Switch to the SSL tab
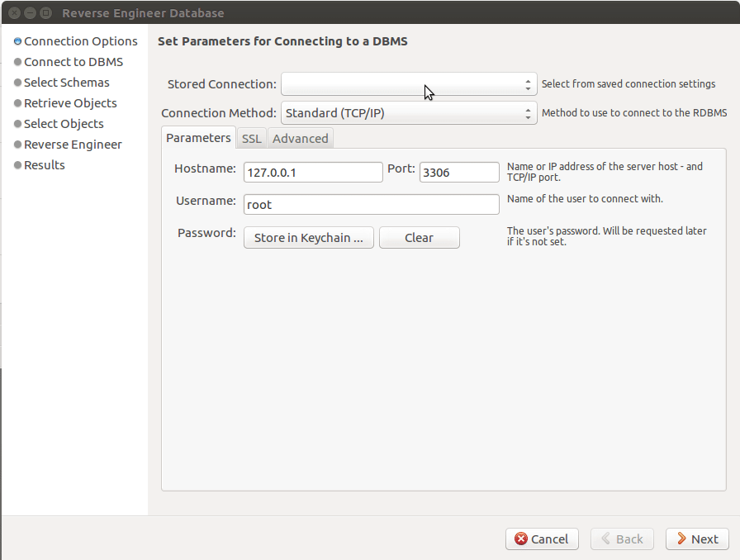This screenshot has height=560, width=740. (x=251, y=139)
